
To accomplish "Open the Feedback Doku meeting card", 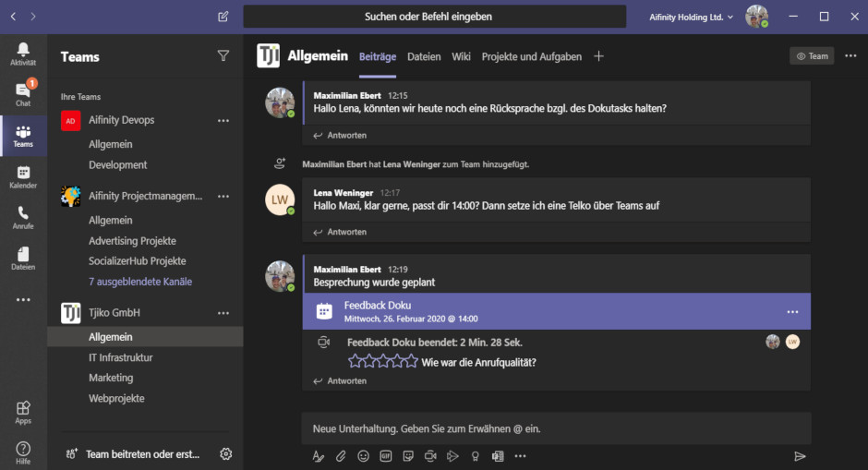I will click(556, 311).
